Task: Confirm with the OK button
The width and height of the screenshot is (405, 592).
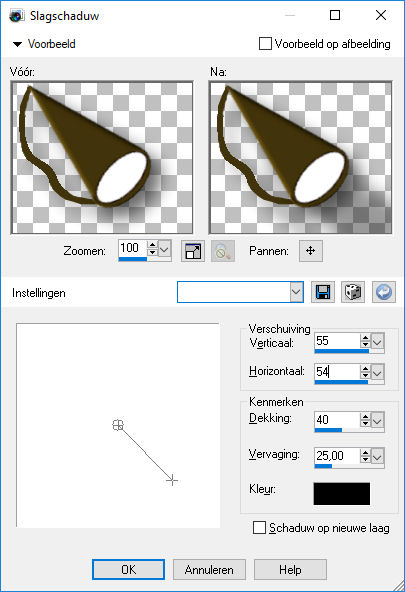Action: 128,569
